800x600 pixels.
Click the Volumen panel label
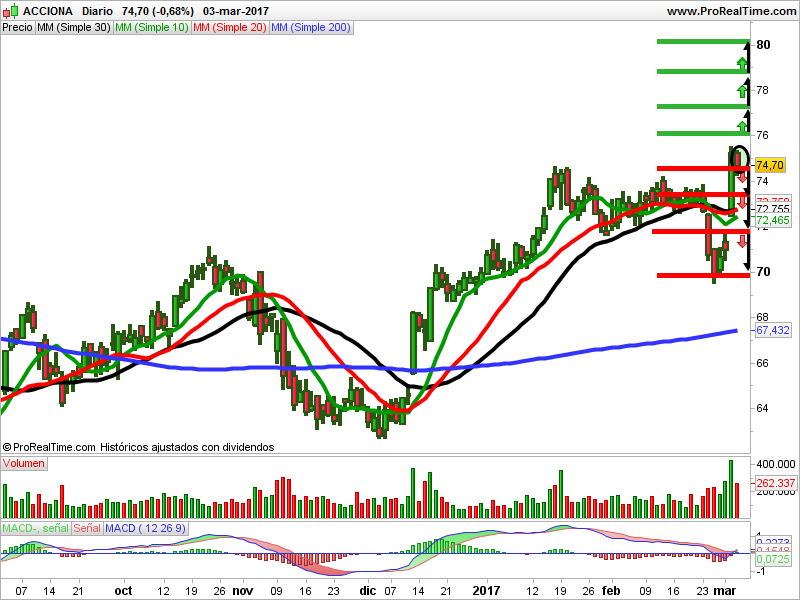[24, 463]
